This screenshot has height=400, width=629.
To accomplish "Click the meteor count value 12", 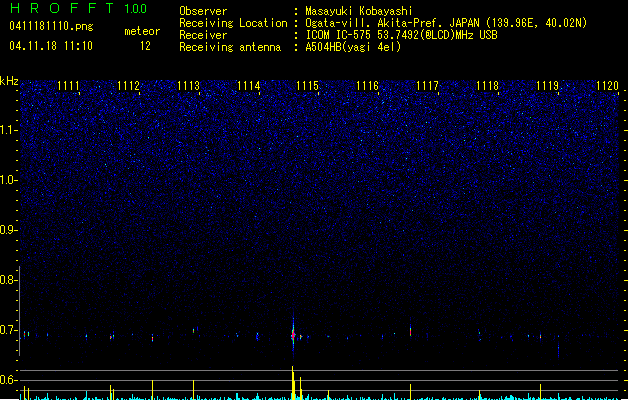I will pos(145,46).
